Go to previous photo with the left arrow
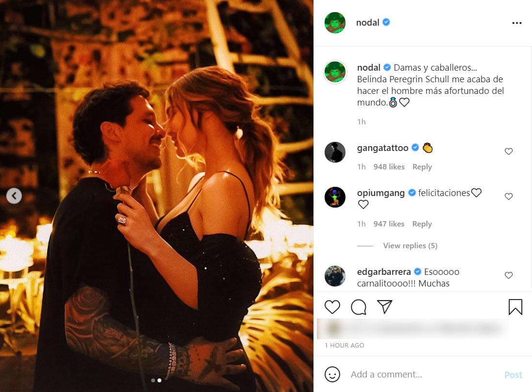Viewport: 532px width, 392px height. tap(14, 196)
